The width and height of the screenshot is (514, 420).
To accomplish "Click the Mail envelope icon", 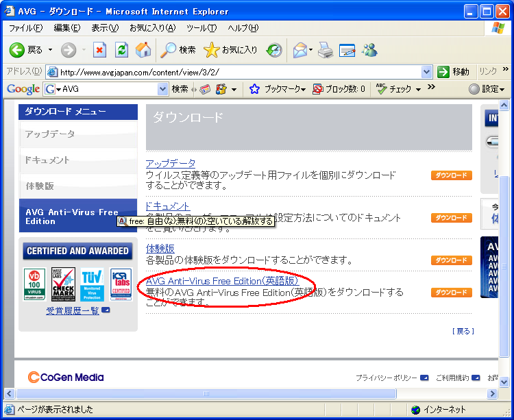I will click(300, 50).
